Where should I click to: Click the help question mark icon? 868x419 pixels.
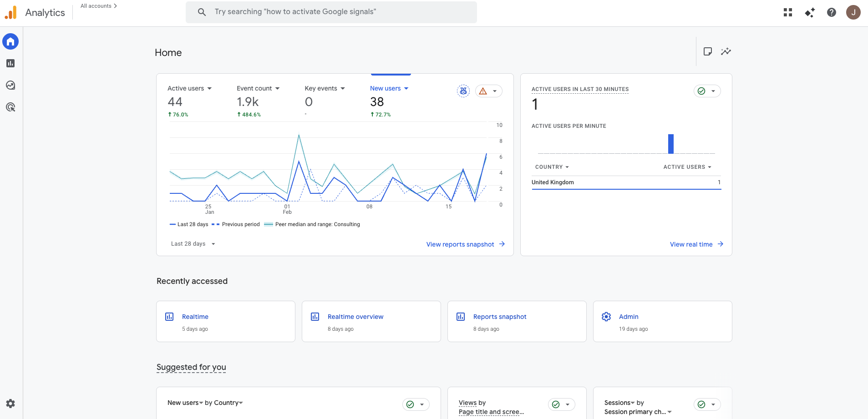click(x=832, y=12)
